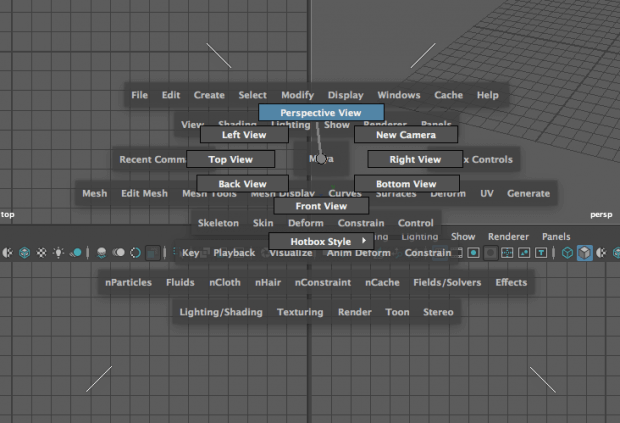Choose Front View in marking menu
The height and width of the screenshot is (423, 620).
pos(321,206)
